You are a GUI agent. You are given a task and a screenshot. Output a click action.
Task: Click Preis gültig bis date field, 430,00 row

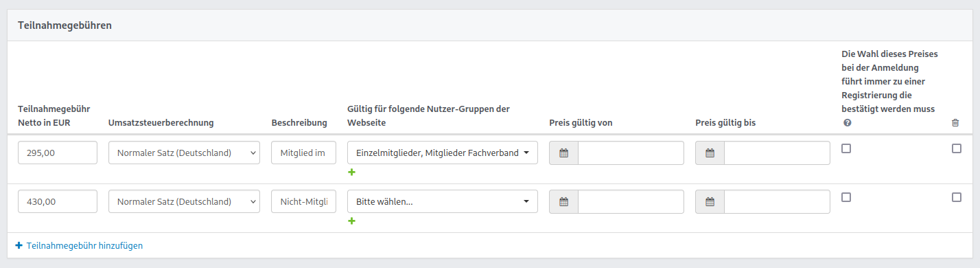click(x=778, y=201)
